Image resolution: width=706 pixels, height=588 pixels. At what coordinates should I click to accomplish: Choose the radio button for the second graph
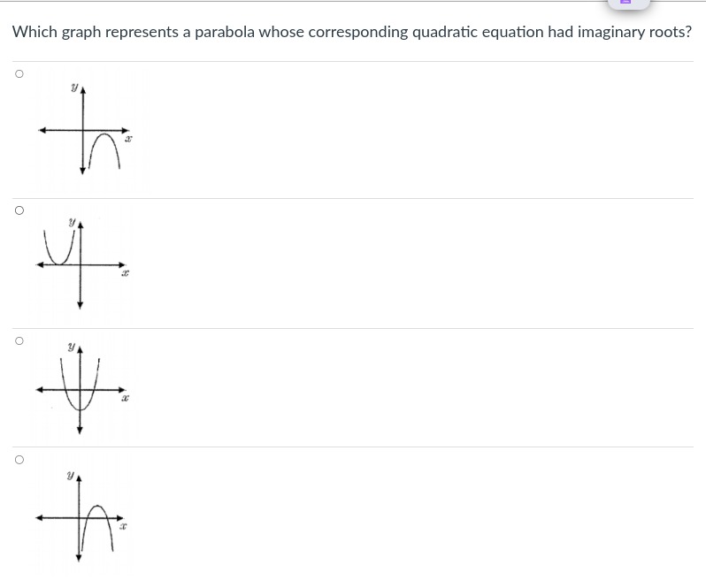(x=19, y=210)
